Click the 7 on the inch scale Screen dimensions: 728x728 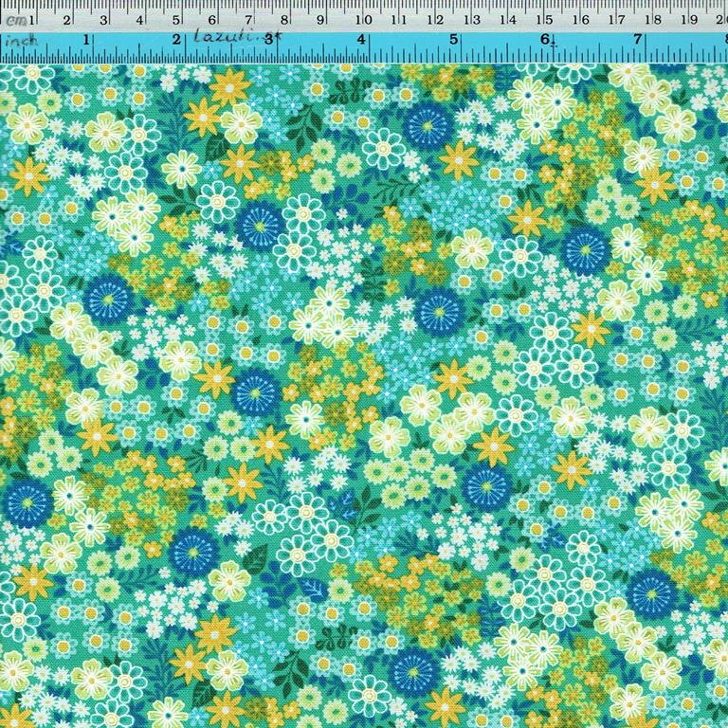point(638,41)
